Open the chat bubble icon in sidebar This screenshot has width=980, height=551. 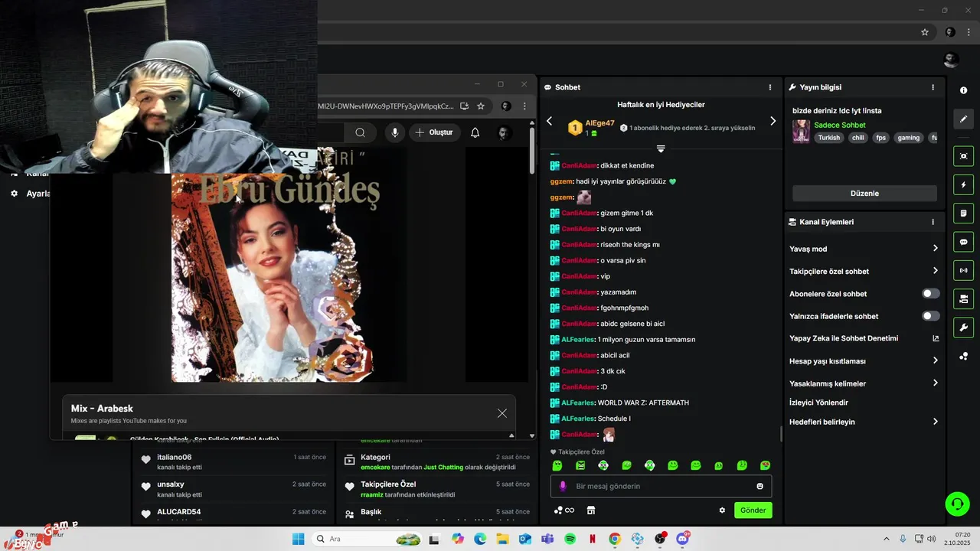(x=963, y=242)
